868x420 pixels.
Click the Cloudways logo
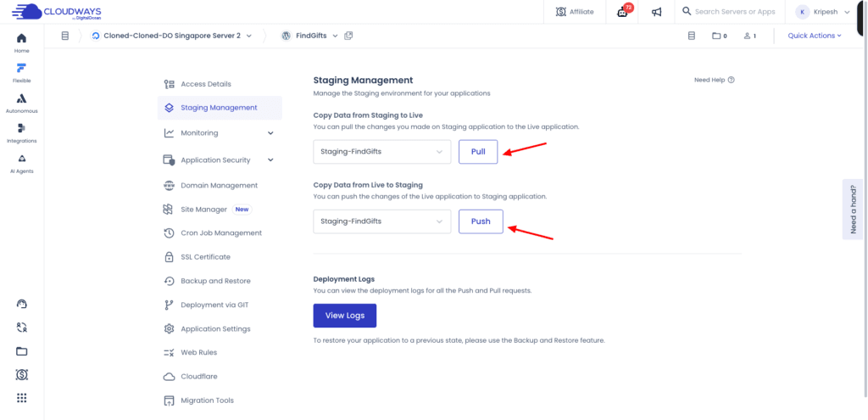57,12
